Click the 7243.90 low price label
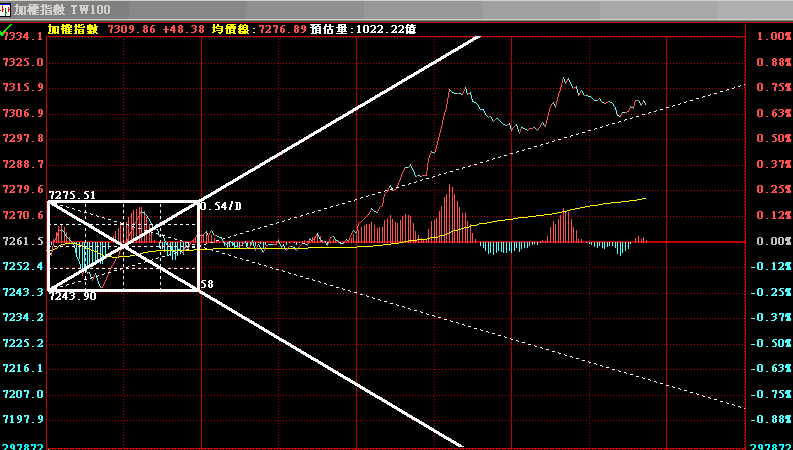 (72, 296)
